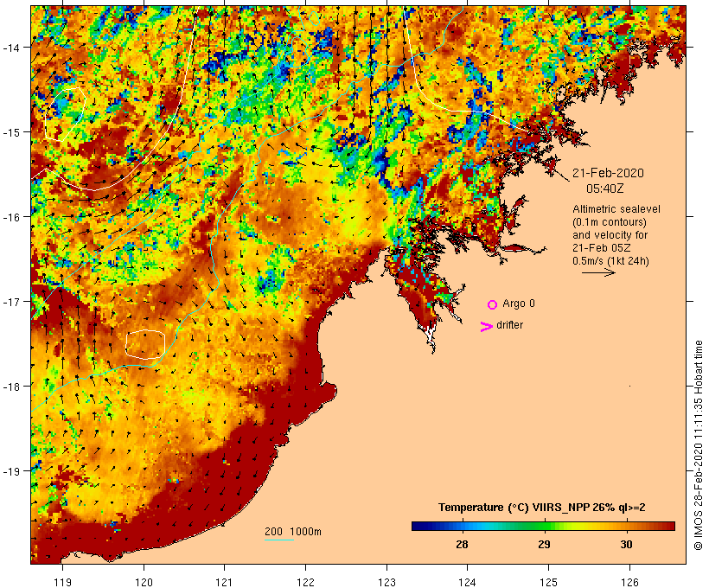Click the '200 1000m' depth label
The image size is (709, 588).
[x=293, y=532]
